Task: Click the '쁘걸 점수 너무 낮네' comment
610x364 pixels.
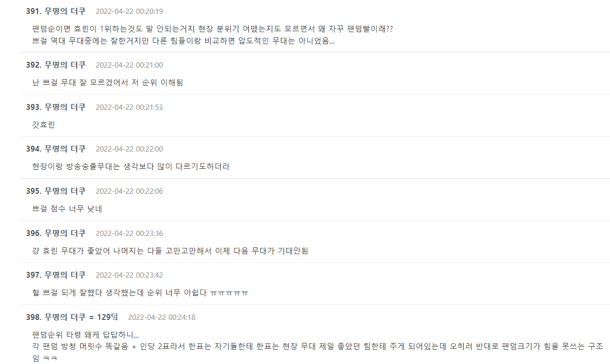Action: pyautogui.click(x=67, y=209)
